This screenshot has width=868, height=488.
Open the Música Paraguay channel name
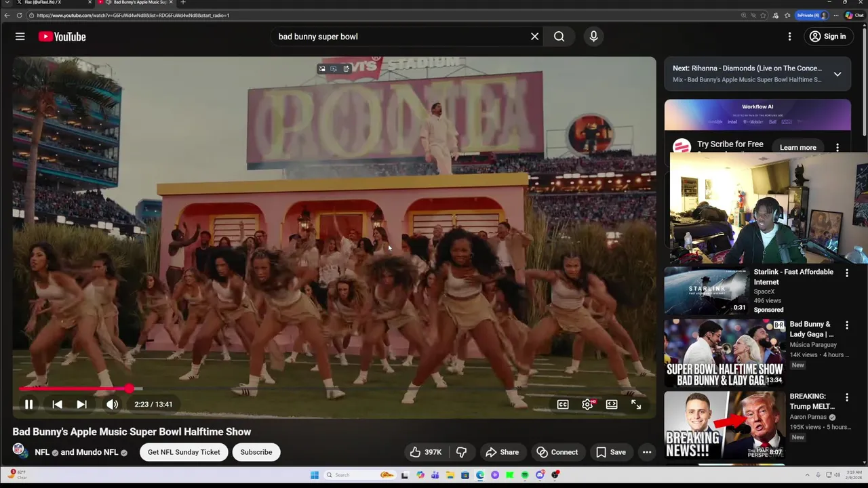click(813, 345)
